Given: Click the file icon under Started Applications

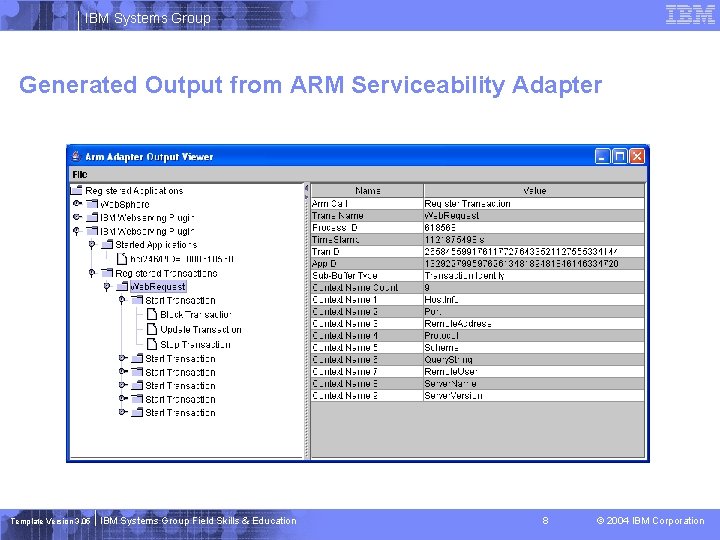Looking at the screenshot, I should pos(122,259).
